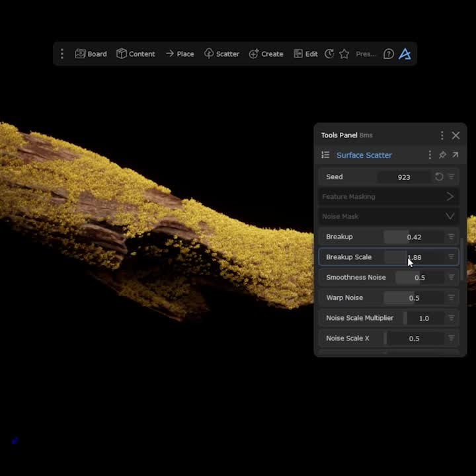Image resolution: width=476 pixels, height=476 pixels.
Task: Pop out Surface Scatter with the arrow icon
Action: pos(456,155)
